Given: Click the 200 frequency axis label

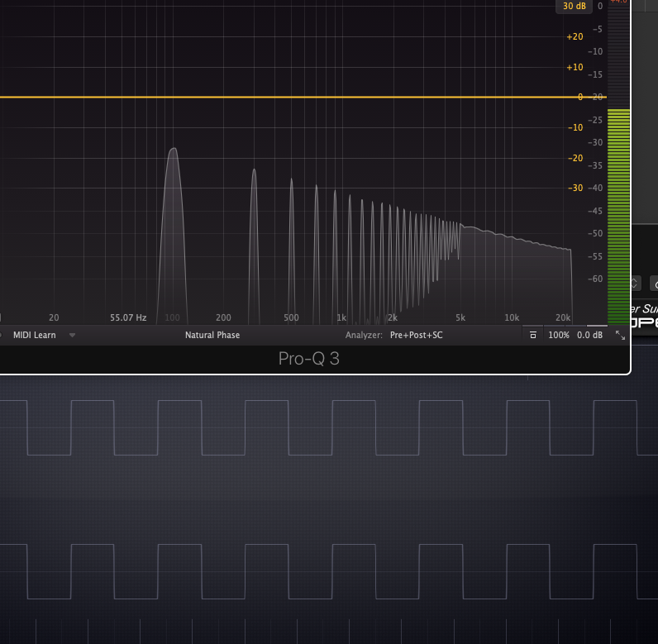Looking at the screenshot, I should click(x=223, y=317).
